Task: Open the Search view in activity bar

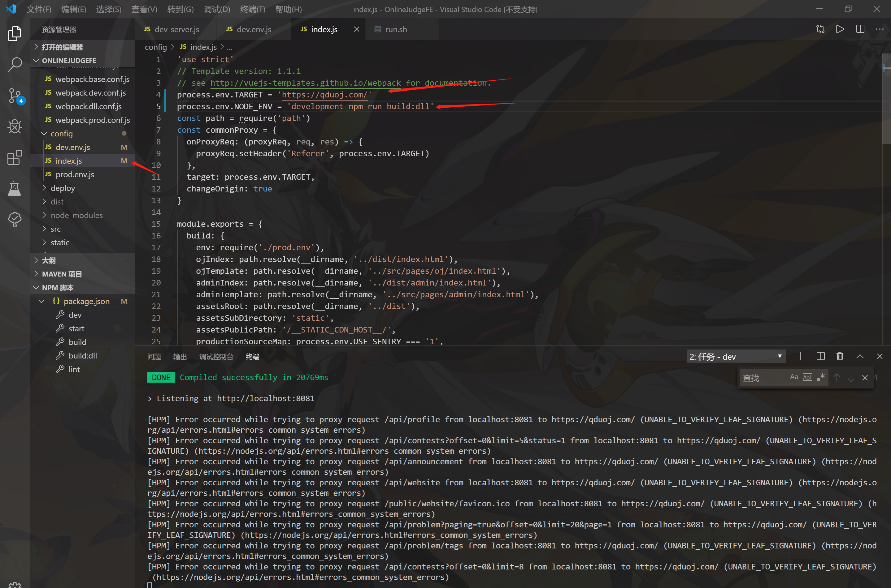Action: point(15,64)
